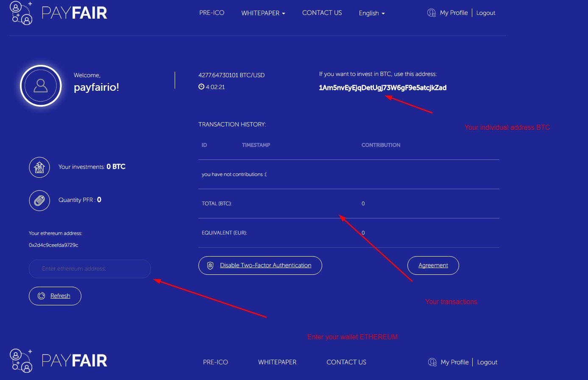This screenshot has width=588, height=380.
Task: Click Logout in header
Action: tap(486, 13)
